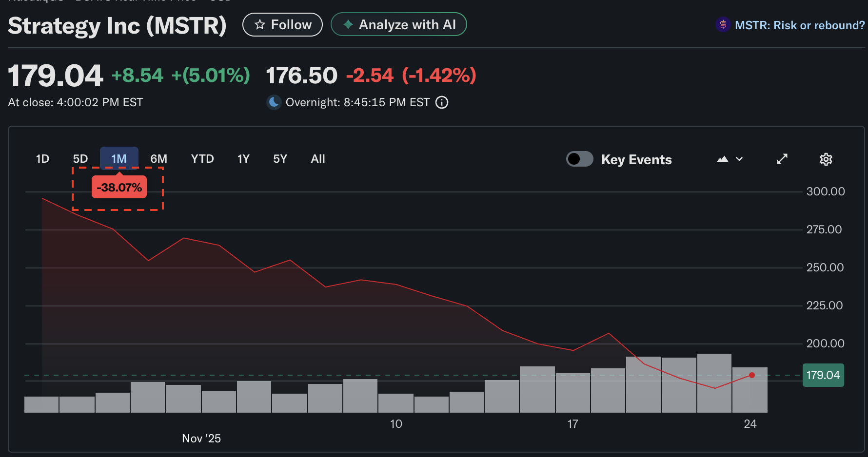Open chart settings via the gear icon
Screen dimensions: 868x457
(x=826, y=159)
